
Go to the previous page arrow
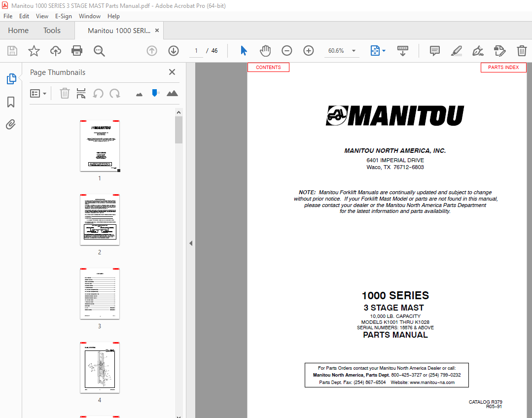pos(152,51)
